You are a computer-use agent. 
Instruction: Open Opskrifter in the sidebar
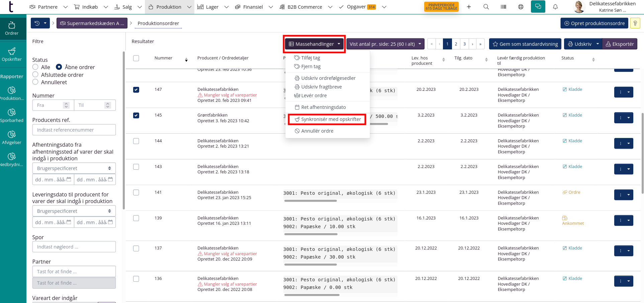click(x=12, y=54)
